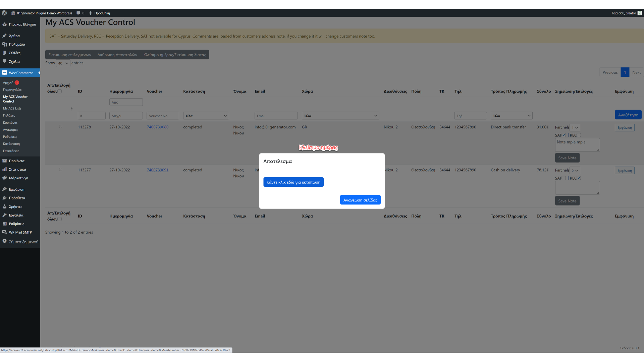
Task: Collapse menu via Σύμπτυξη μενού icon
Action: pos(5,241)
